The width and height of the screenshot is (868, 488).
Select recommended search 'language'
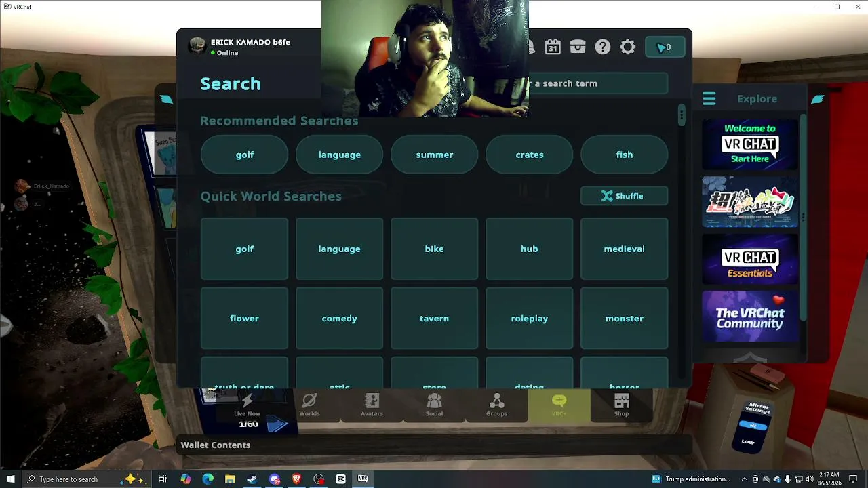click(339, 155)
